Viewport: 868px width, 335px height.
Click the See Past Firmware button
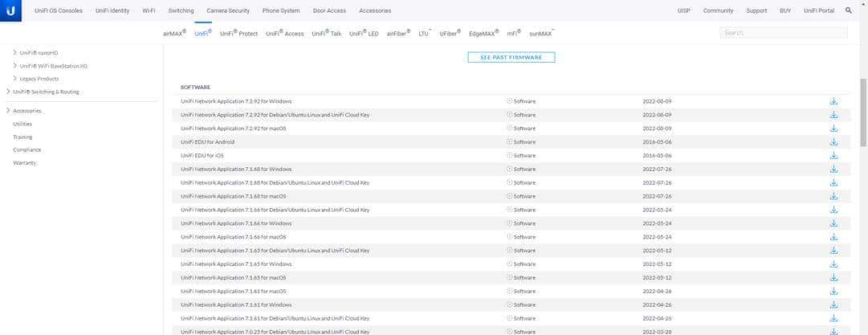coord(511,57)
